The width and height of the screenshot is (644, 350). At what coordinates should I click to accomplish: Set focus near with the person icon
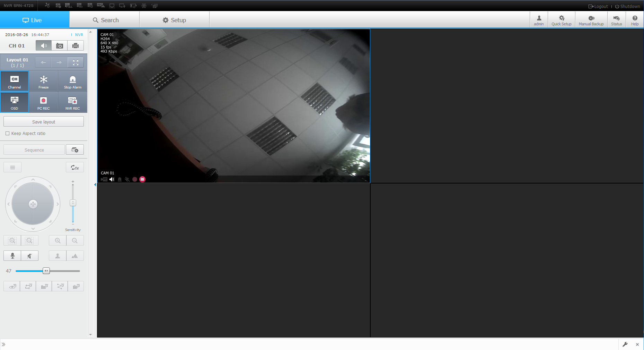[x=58, y=256]
